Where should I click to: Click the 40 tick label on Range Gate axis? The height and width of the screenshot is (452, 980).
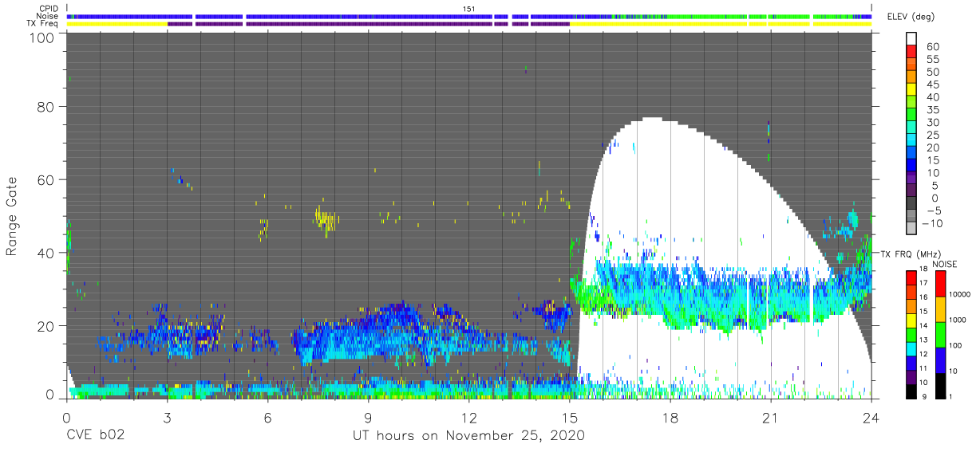(x=46, y=253)
